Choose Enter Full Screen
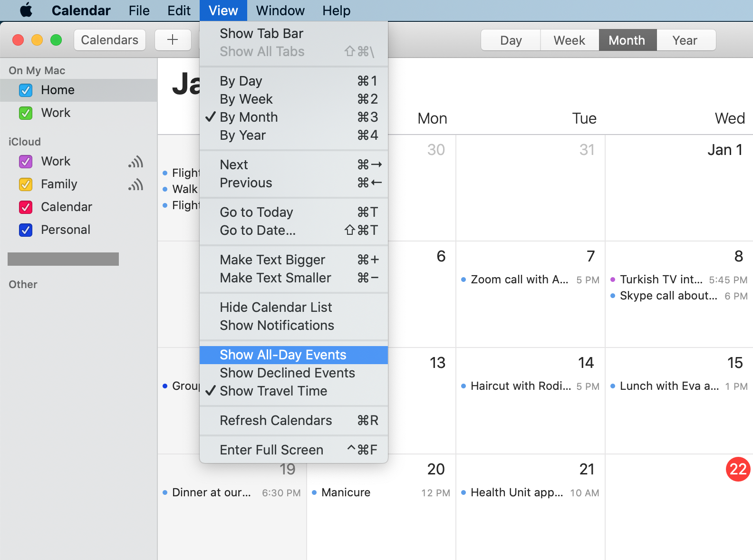 [294, 450]
